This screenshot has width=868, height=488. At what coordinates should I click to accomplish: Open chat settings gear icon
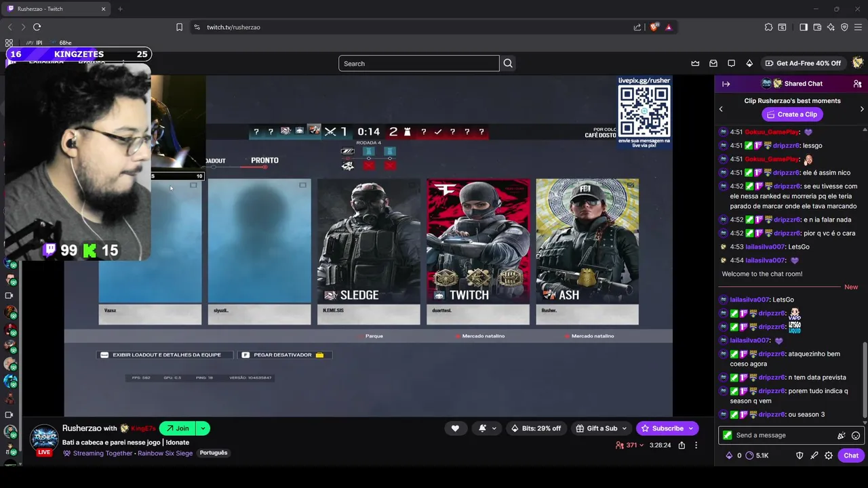click(x=829, y=455)
